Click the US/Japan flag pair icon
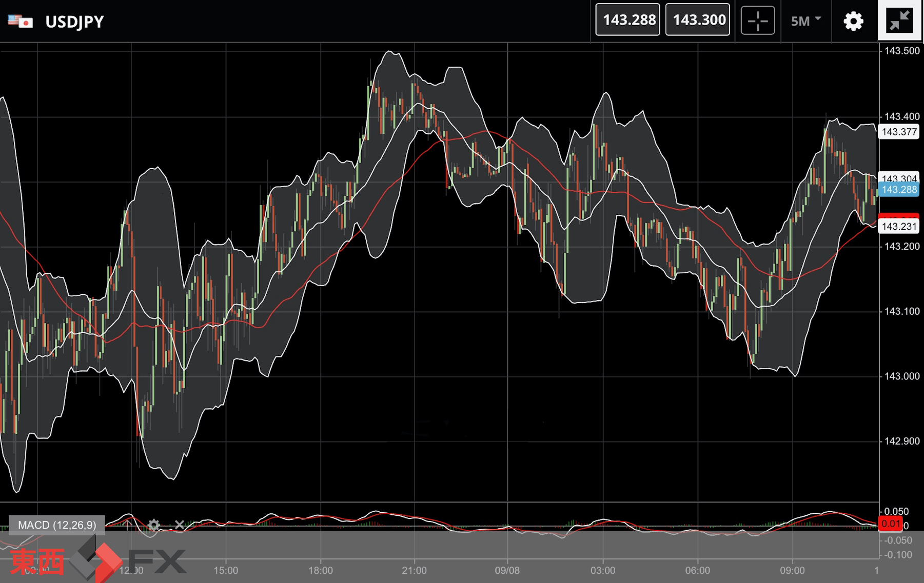 pos(21,22)
